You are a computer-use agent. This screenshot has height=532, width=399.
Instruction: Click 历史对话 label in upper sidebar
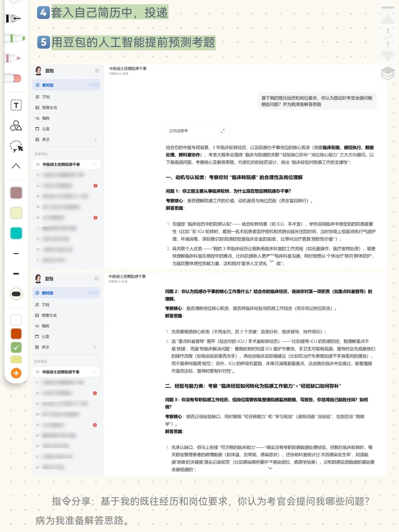[41, 154]
